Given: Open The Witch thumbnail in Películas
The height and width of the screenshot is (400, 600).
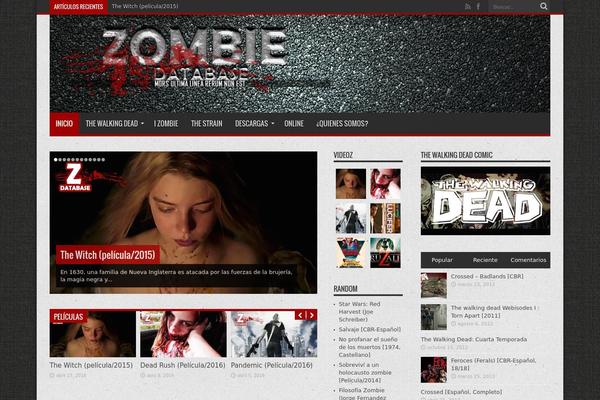Looking at the screenshot, I should (x=93, y=334).
